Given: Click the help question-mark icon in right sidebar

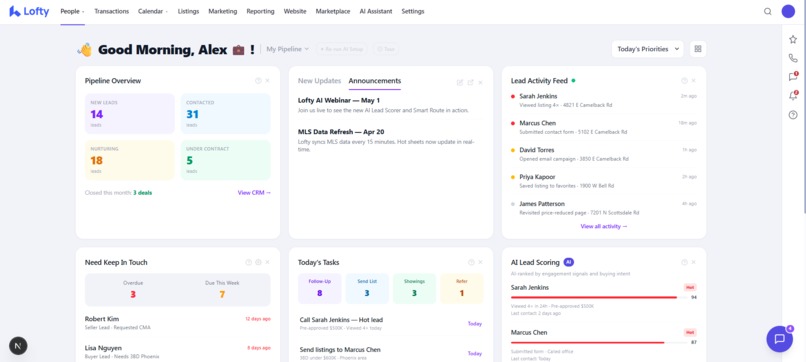Looking at the screenshot, I should tap(793, 115).
